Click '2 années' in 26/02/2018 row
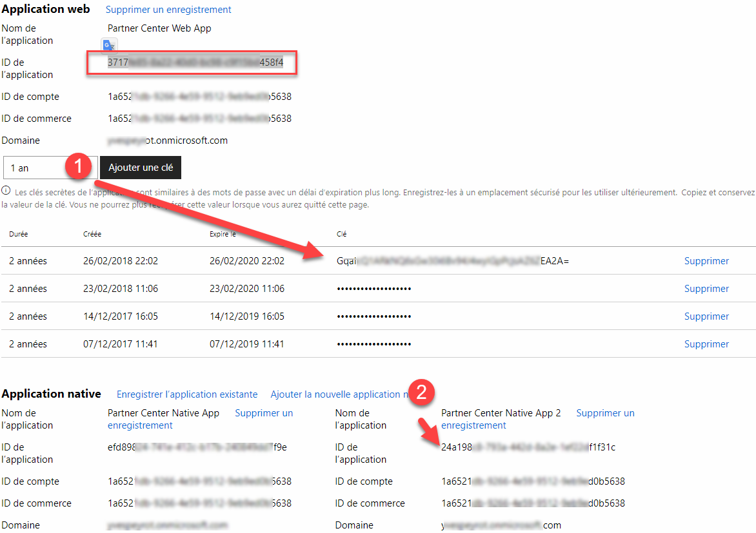This screenshot has height=533, width=756. [x=28, y=261]
